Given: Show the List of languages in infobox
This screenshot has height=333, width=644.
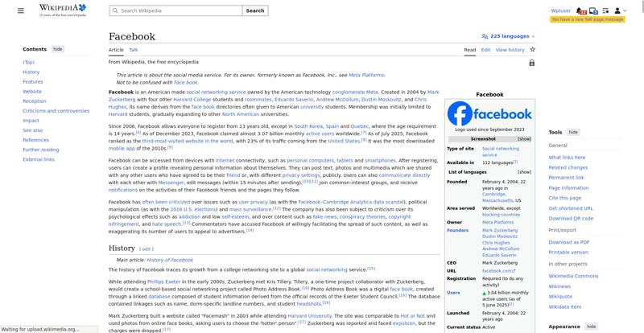Looking at the screenshot, I should click(x=524, y=171).
